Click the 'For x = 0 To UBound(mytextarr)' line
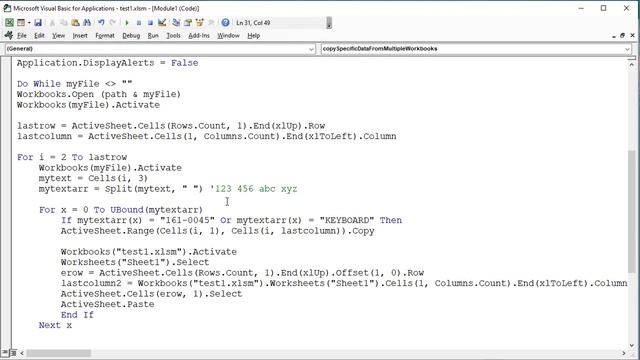 point(121,210)
